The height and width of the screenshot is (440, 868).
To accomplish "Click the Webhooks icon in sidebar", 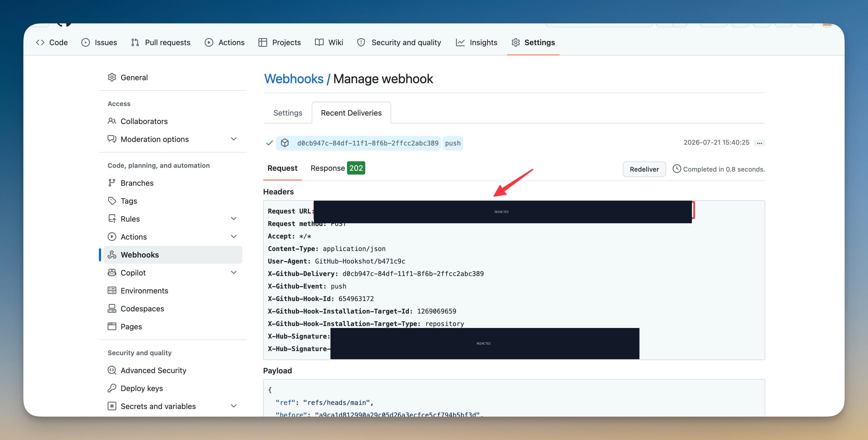I will [x=112, y=255].
